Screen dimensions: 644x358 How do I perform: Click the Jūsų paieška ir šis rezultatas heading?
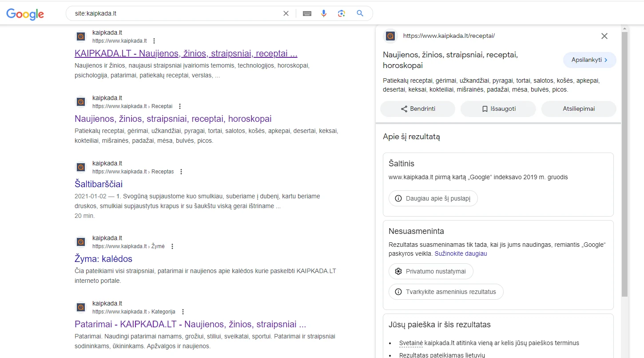(440, 325)
